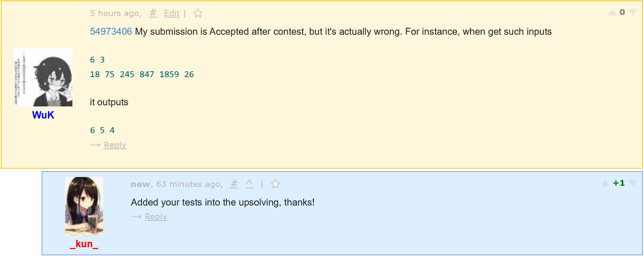The height and width of the screenshot is (256, 644).
Task: Click the +1 rating on _kun_'s comment
Action: (619, 183)
